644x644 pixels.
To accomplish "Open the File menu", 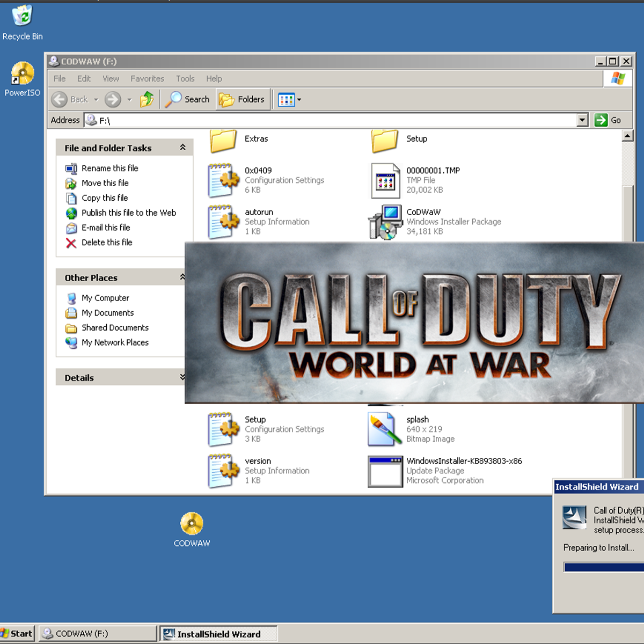I will [x=60, y=78].
